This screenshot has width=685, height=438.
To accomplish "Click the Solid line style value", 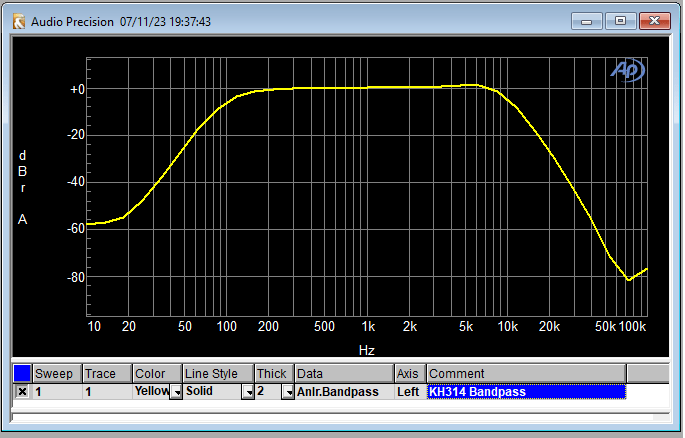I will 199,391.
